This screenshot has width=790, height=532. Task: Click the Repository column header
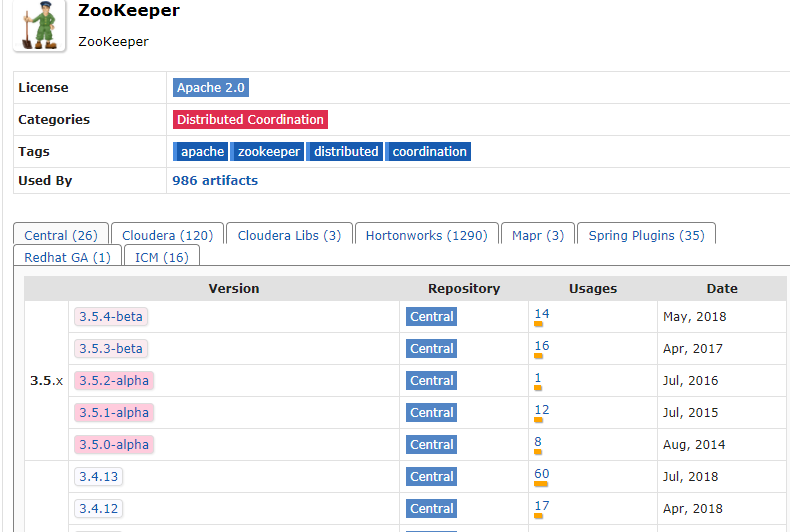(464, 288)
